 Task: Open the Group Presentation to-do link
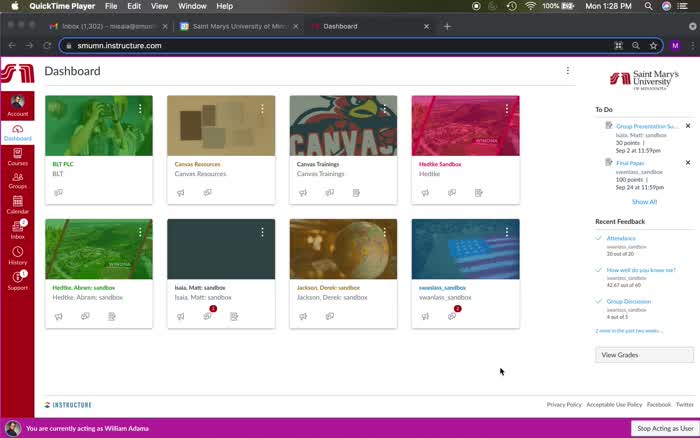point(646,126)
